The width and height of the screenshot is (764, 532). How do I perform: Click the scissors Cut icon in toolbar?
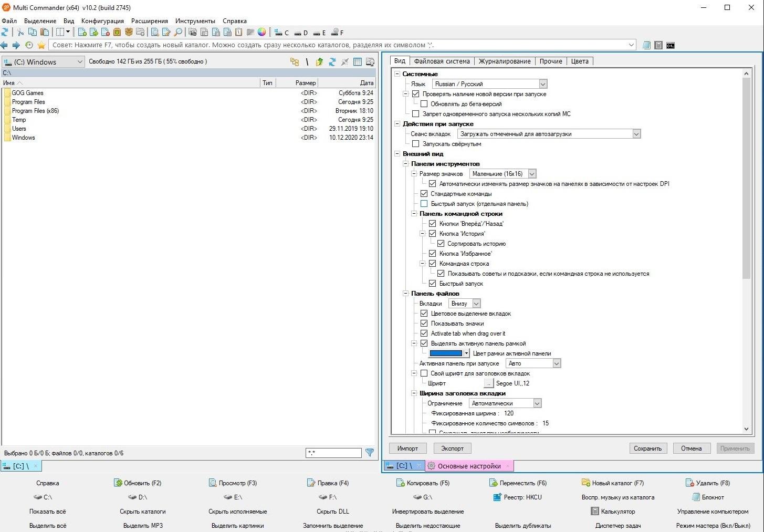pyautogui.click(x=20, y=33)
